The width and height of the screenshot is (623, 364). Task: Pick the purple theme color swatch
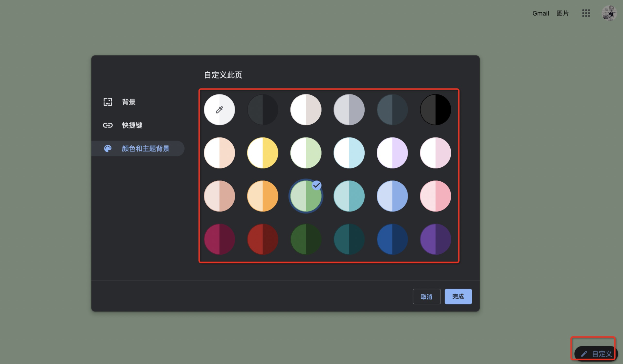(x=435, y=239)
